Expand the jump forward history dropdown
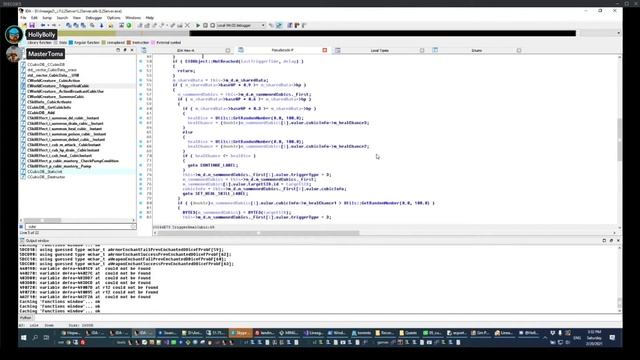The height and width of the screenshot is (360, 640). [x=59, y=25]
